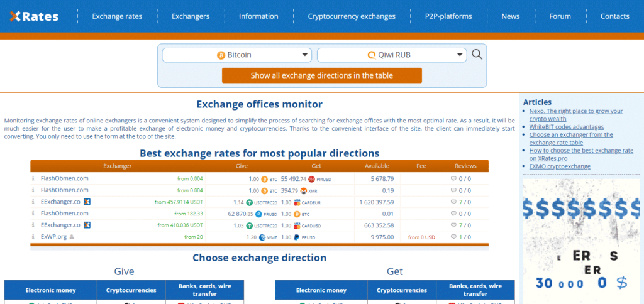Open the EXMO cryptoexchange article link

click(560, 166)
